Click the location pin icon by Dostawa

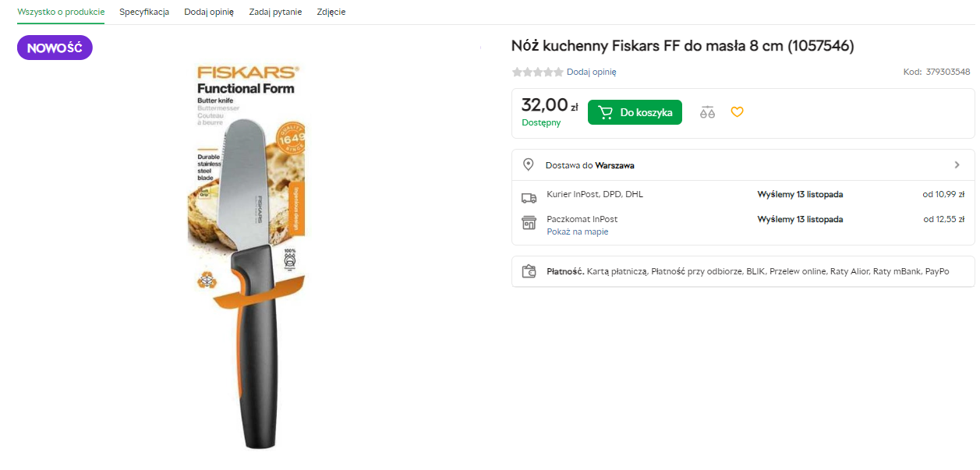(x=529, y=165)
